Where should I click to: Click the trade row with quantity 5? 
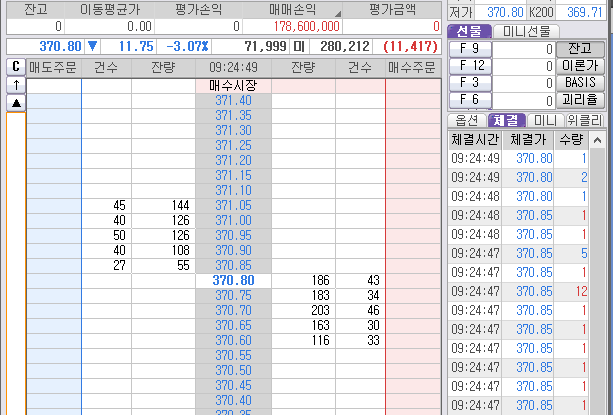click(x=518, y=254)
